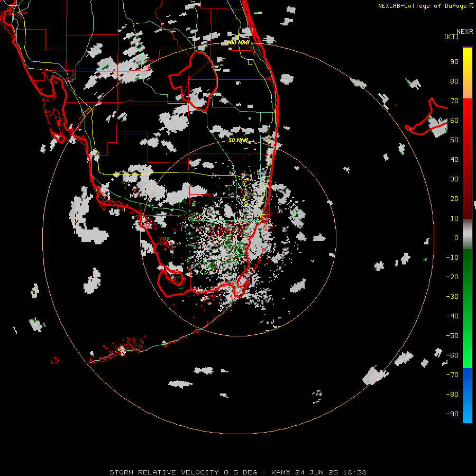Click the -60 scale value
The height and width of the screenshot is (476, 476).
click(452, 355)
